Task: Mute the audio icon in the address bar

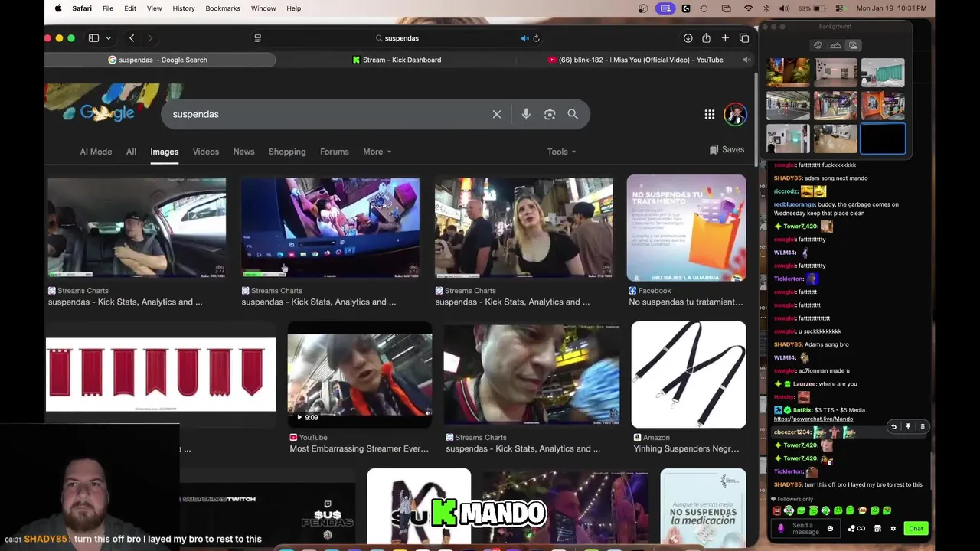Action: pos(524,38)
